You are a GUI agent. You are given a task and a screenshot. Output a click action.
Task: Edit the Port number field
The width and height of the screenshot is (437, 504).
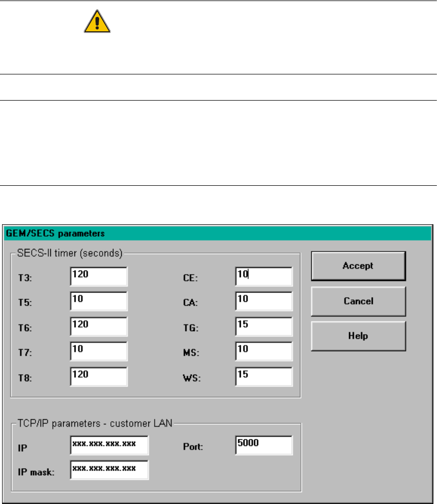click(x=264, y=445)
